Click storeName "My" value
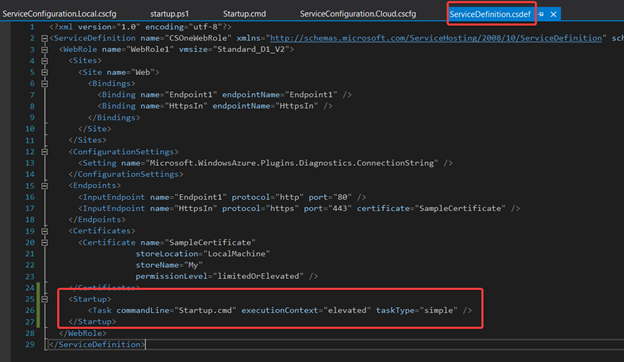The image size is (624, 362). 193,265
